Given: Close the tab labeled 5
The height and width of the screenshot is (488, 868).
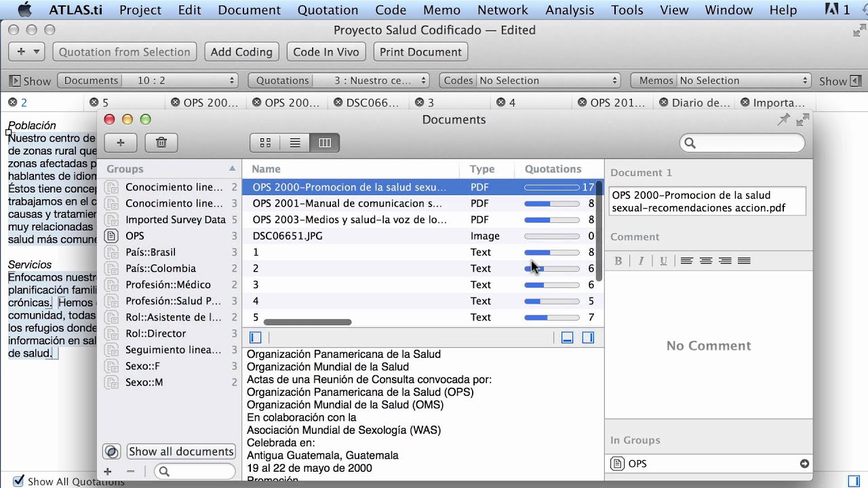Looking at the screenshot, I should (x=94, y=103).
